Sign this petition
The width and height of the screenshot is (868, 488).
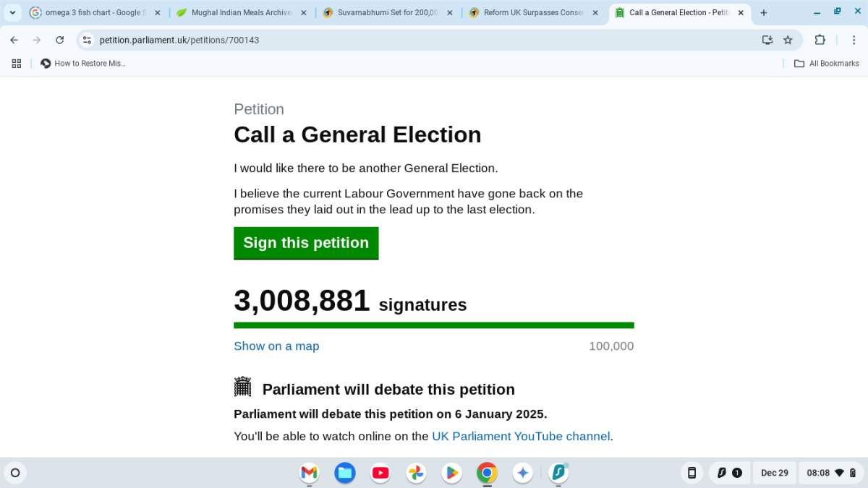[x=306, y=243]
